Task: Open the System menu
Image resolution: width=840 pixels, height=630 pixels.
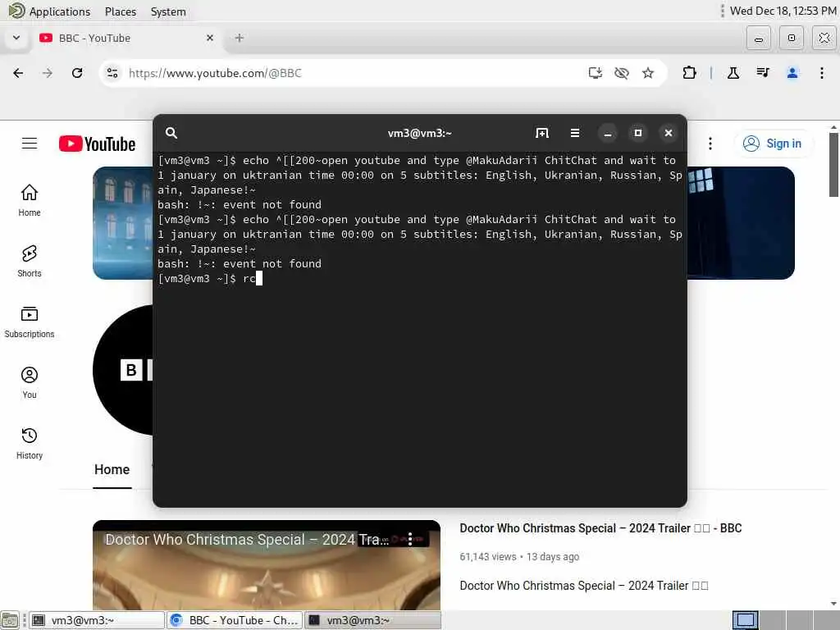Action: click(x=168, y=11)
